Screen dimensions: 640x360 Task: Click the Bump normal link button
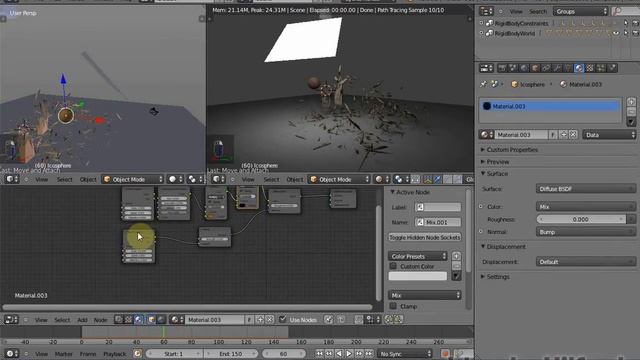[586, 232]
